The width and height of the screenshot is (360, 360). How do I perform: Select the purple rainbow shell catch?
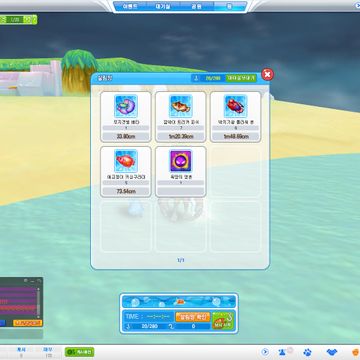pyautogui.click(x=126, y=117)
